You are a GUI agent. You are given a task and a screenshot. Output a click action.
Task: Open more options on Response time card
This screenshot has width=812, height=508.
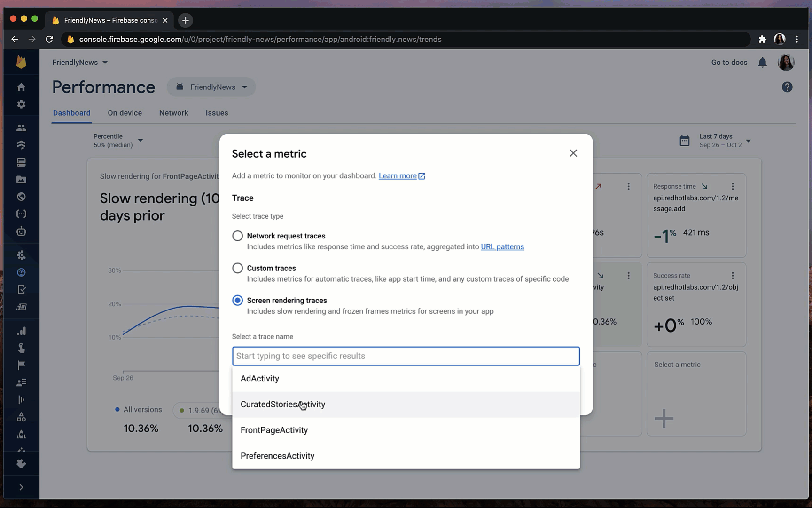732,186
